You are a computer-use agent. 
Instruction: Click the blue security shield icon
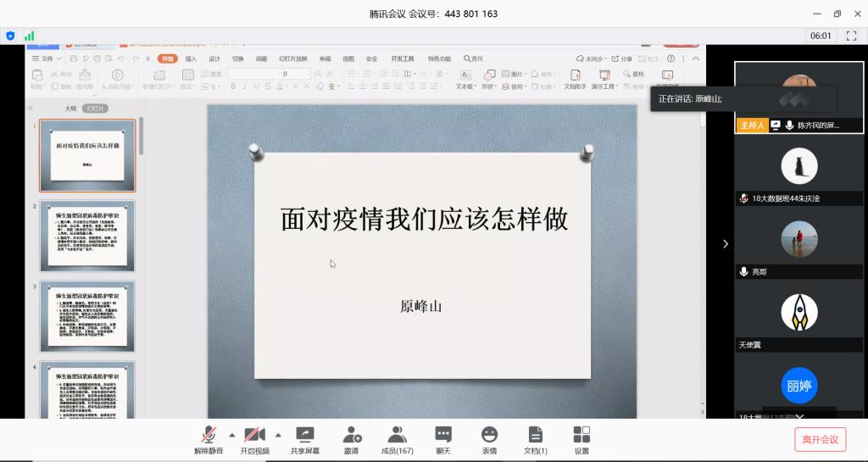pyautogui.click(x=11, y=36)
